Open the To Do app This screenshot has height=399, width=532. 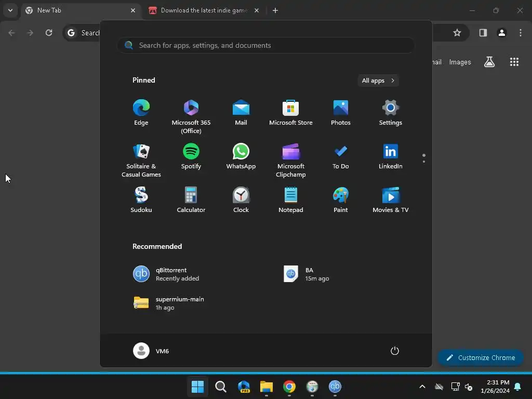click(x=341, y=156)
